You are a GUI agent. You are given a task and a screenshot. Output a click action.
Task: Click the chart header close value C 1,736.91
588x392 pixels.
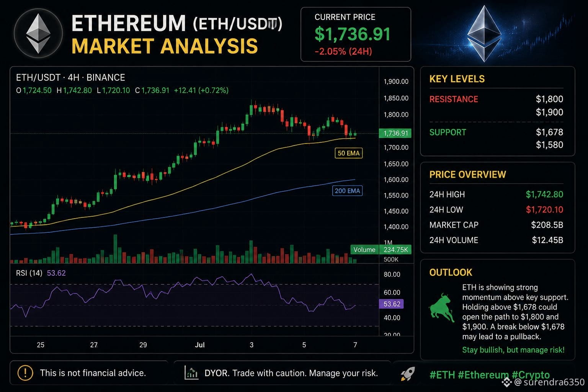click(x=152, y=90)
